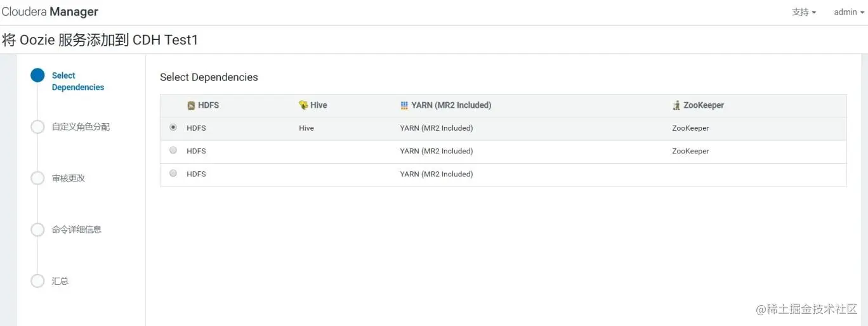The image size is (868, 326).
Task: Go to Cloudera Manager home logo
Action: (x=50, y=12)
